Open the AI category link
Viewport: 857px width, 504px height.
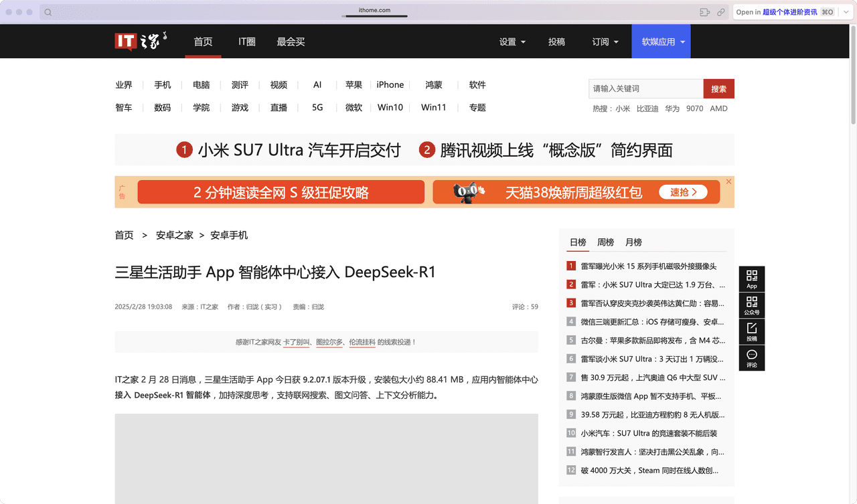pyautogui.click(x=317, y=85)
